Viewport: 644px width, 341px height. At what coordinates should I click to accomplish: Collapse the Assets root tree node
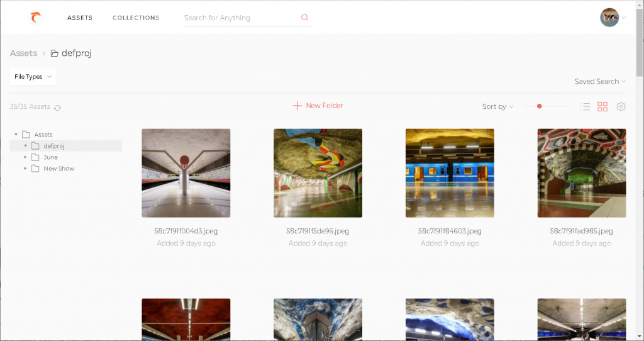16,135
